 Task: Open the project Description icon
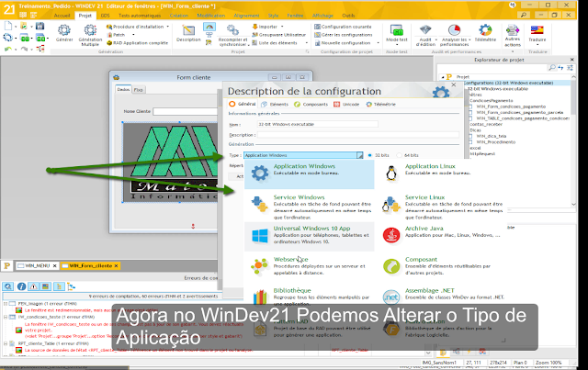(x=188, y=30)
